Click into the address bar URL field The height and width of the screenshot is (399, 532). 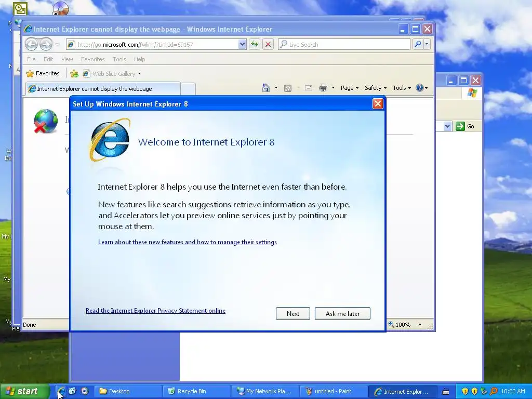coord(156,45)
